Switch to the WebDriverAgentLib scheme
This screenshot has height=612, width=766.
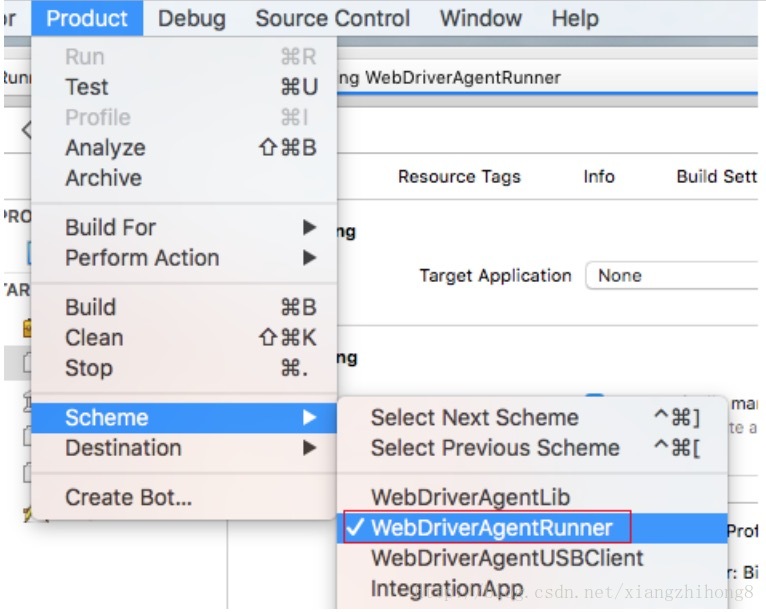click(470, 498)
